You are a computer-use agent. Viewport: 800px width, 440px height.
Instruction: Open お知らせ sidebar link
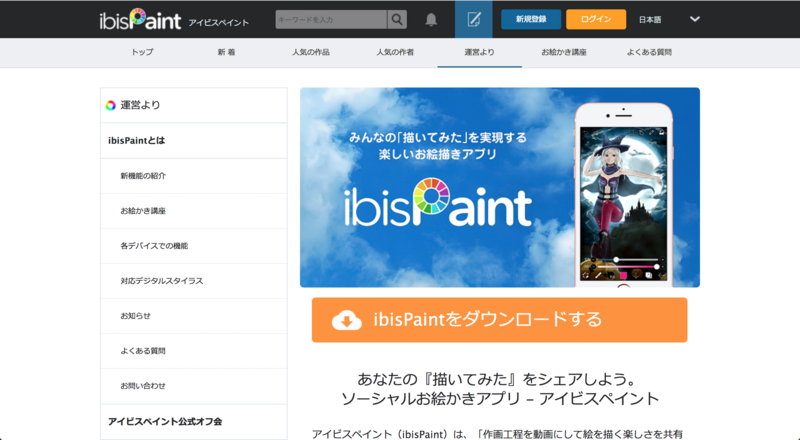[194, 316]
